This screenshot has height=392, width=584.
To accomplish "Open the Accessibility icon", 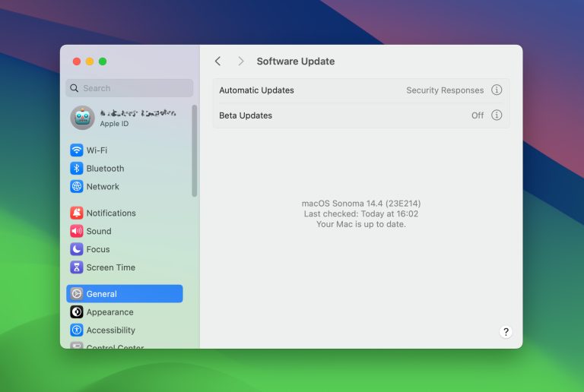I will pyautogui.click(x=77, y=330).
